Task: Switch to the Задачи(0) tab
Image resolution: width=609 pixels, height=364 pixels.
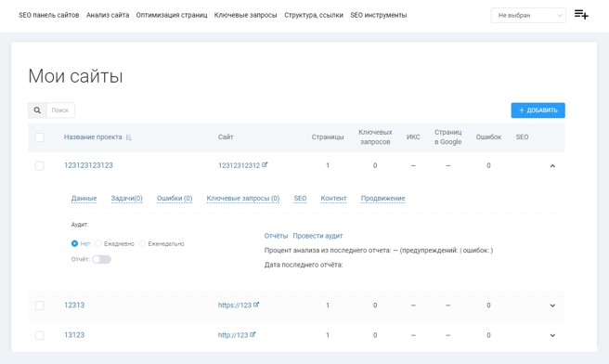Action: pos(126,199)
